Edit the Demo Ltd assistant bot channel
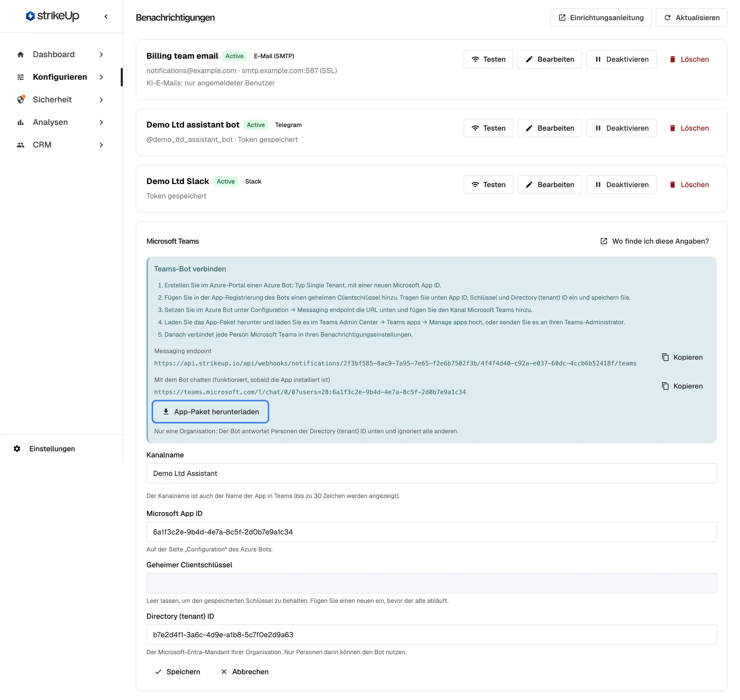This screenshot has width=740, height=700. [x=550, y=128]
